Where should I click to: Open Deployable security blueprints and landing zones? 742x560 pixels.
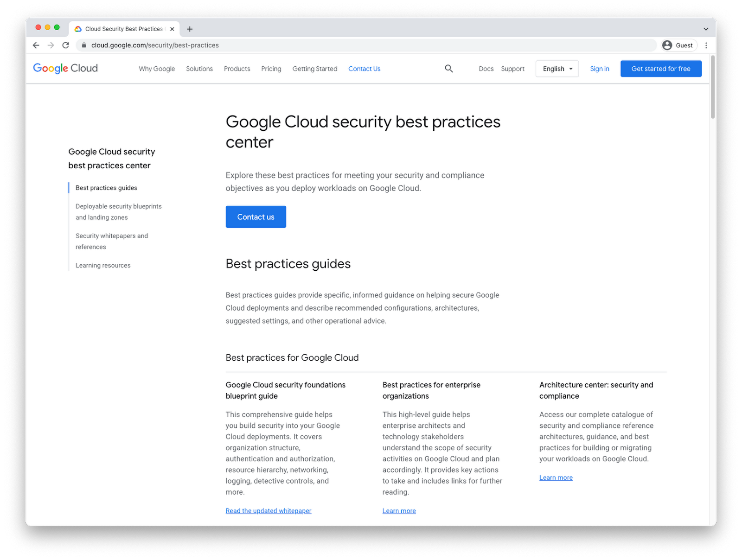[119, 212]
